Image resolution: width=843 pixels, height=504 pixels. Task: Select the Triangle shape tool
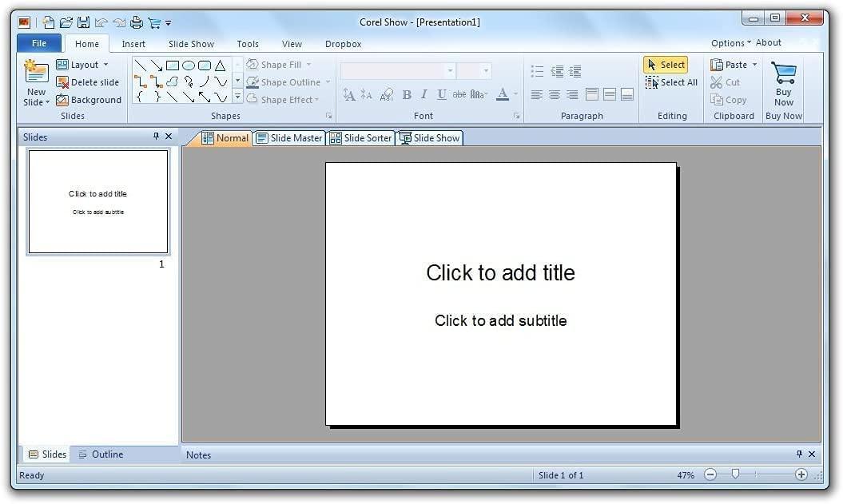pyautogui.click(x=221, y=65)
